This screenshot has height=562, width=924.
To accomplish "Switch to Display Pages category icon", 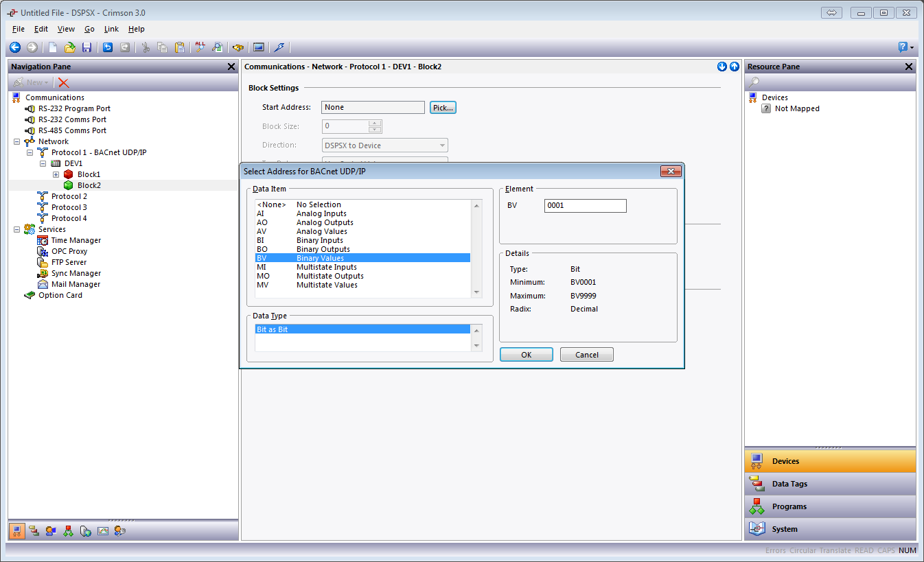I will (51, 530).
